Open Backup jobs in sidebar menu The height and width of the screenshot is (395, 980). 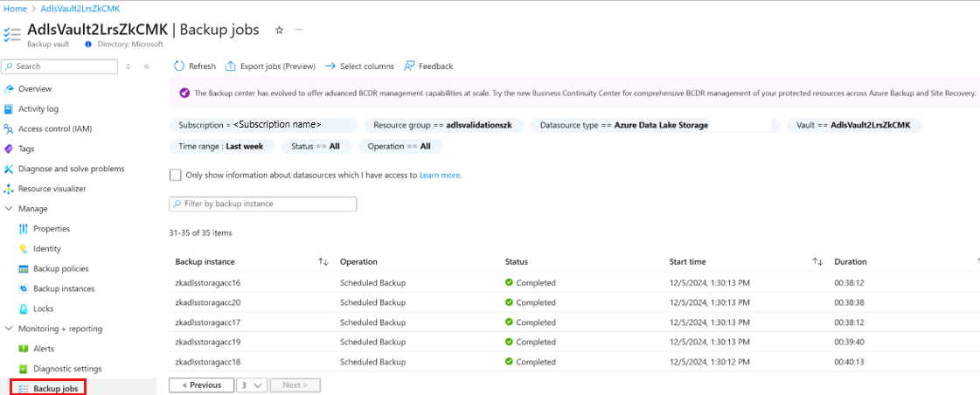pos(56,389)
